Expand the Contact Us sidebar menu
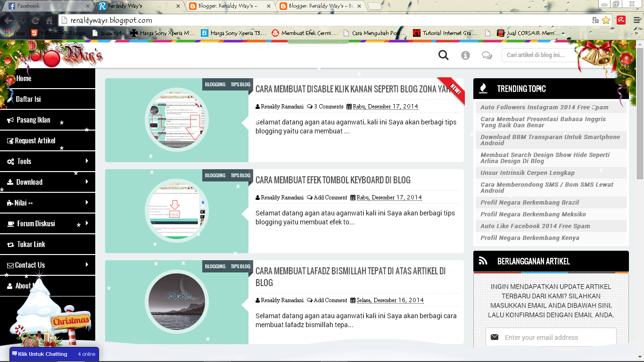 tap(48, 265)
